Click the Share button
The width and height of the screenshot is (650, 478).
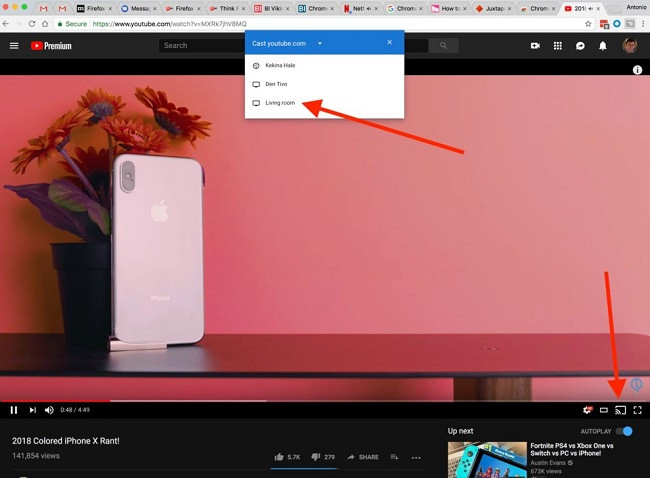363,457
